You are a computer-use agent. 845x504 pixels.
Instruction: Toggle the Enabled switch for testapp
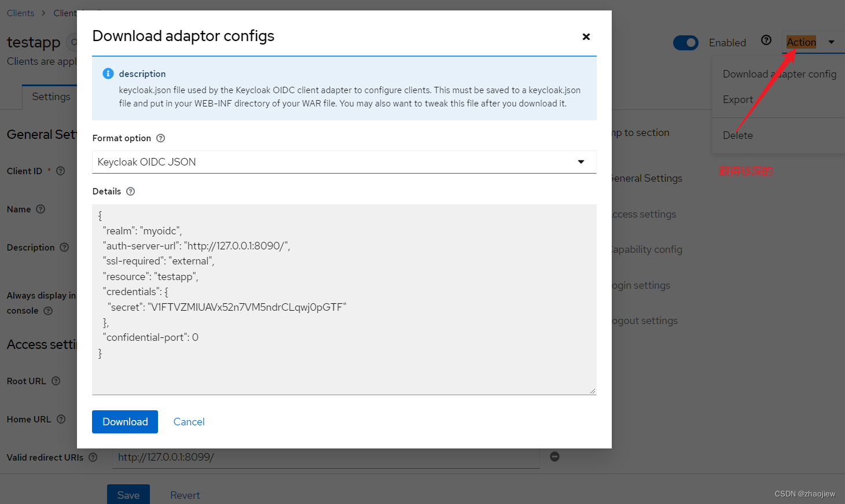(x=686, y=43)
